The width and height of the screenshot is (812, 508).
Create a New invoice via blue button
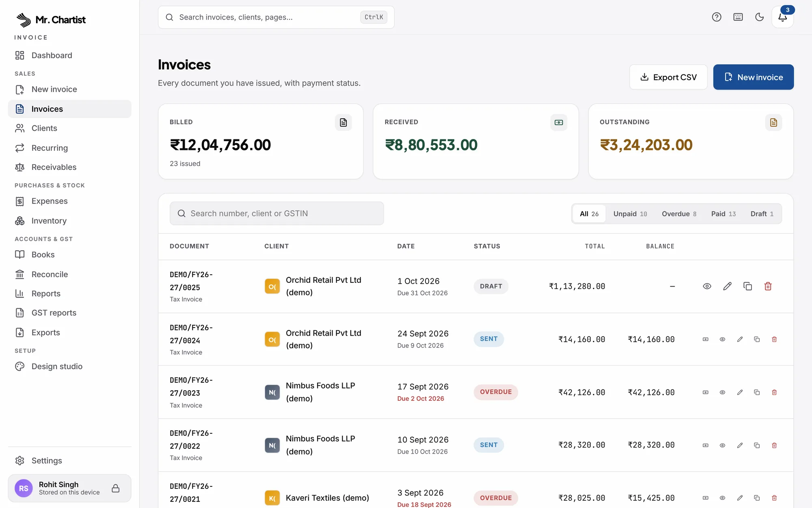(x=753, y=77)
